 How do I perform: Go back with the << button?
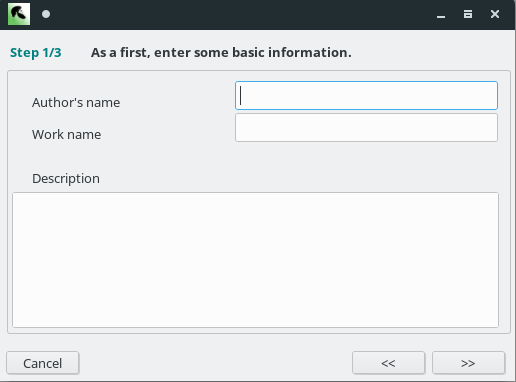pos(388,363)
